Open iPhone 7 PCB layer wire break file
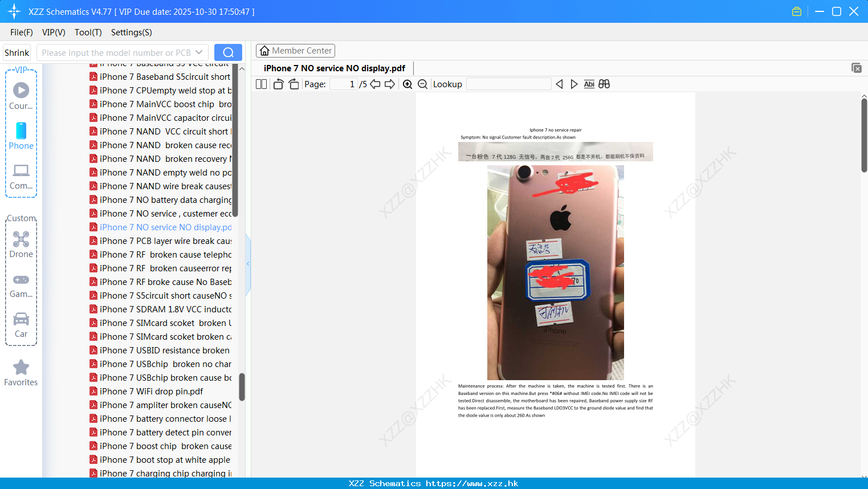The width and height of the screenshot is (868, 489). (160, 241)
